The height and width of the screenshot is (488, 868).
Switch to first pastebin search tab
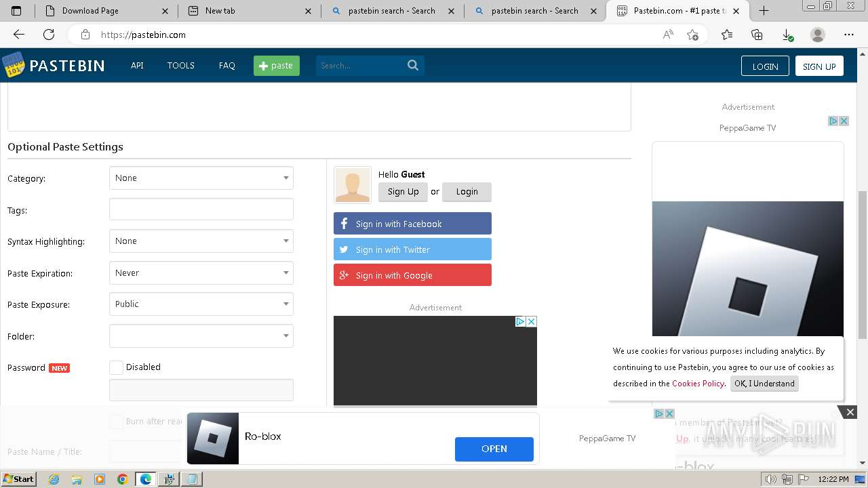[x=392, y=11]
